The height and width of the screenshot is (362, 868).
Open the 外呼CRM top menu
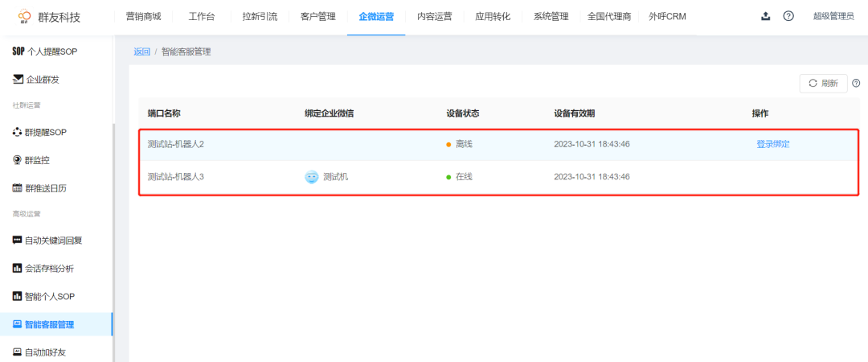(x=667, y=17)
